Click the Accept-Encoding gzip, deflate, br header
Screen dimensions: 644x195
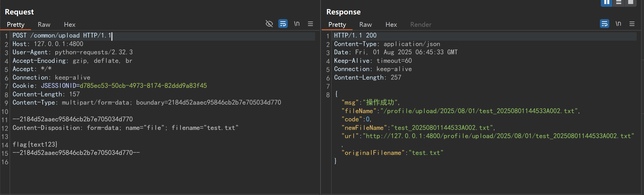pyautogui.click(x=72, y=61)
